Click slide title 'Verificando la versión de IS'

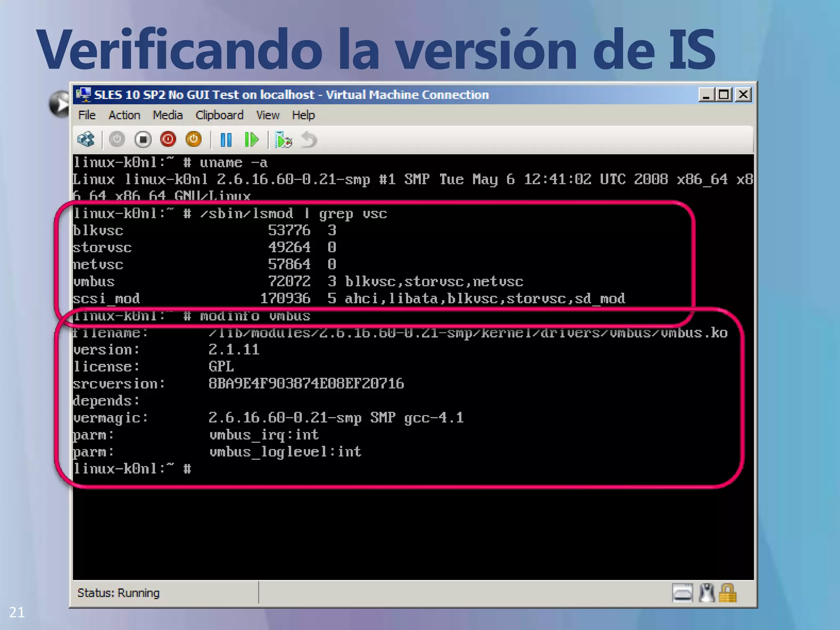click(x=376, y=49)
